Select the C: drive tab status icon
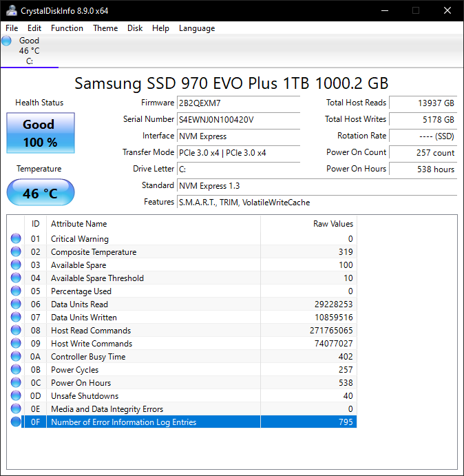This screenshot has height=476, width=464. point(6,41)
